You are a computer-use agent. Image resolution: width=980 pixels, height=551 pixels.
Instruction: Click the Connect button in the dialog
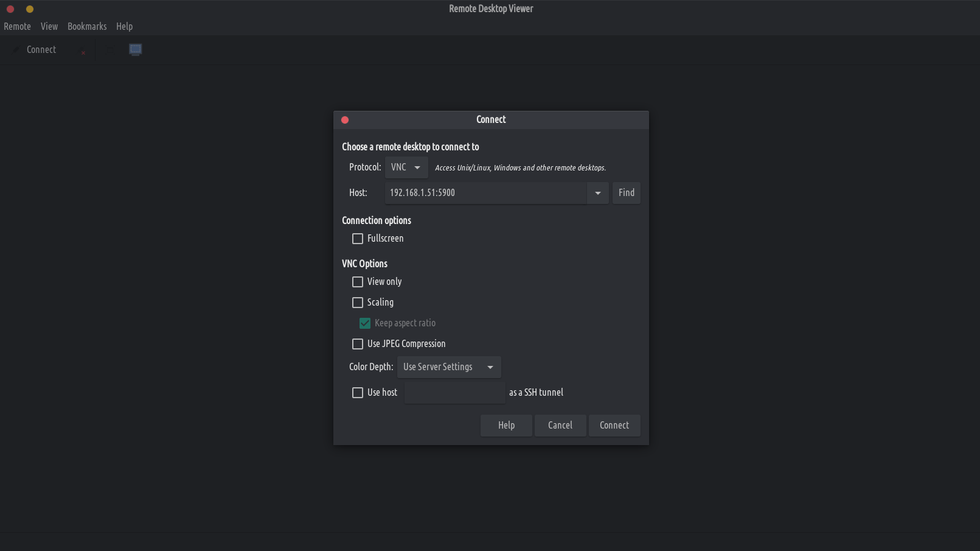tap(614, 426)
